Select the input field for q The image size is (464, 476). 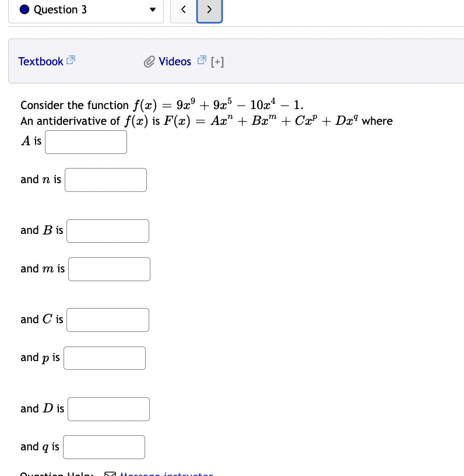point(104,447)
